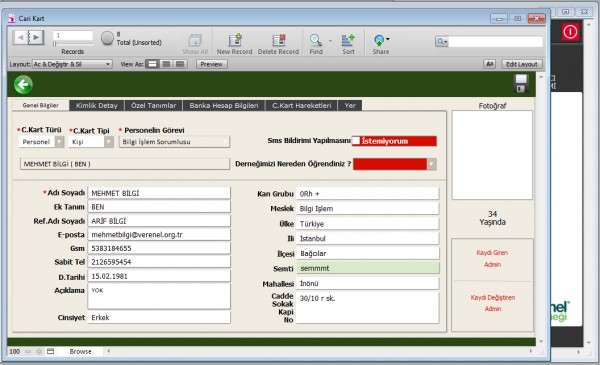
Task: Click the formatting bar Aa button
Action: (x=489, y=64)
